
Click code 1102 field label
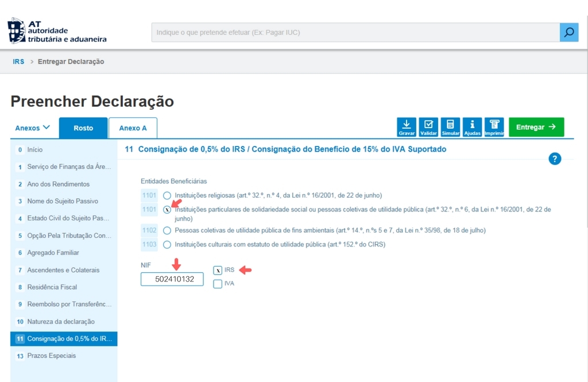149,230
